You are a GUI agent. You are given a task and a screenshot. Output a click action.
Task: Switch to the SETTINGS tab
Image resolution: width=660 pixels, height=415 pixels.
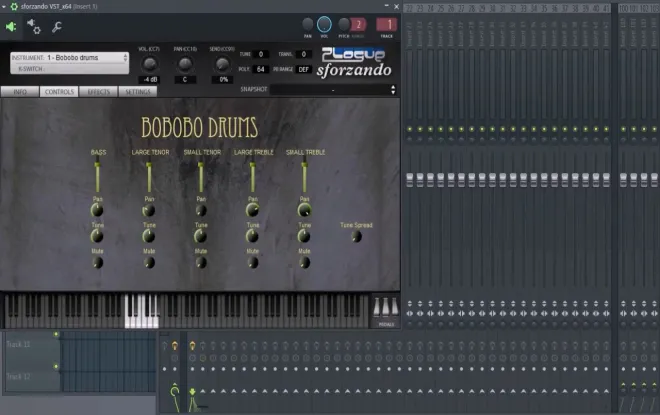pos(138,92)
